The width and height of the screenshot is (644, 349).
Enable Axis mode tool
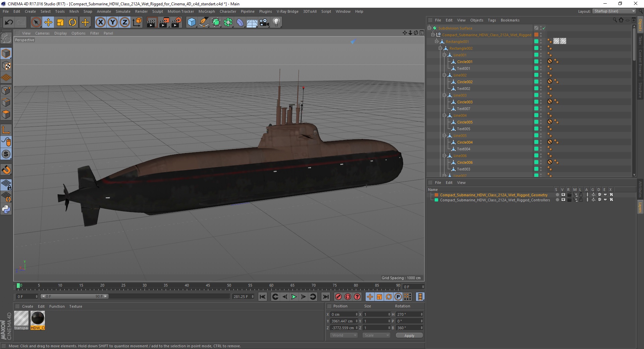(6, 130)
